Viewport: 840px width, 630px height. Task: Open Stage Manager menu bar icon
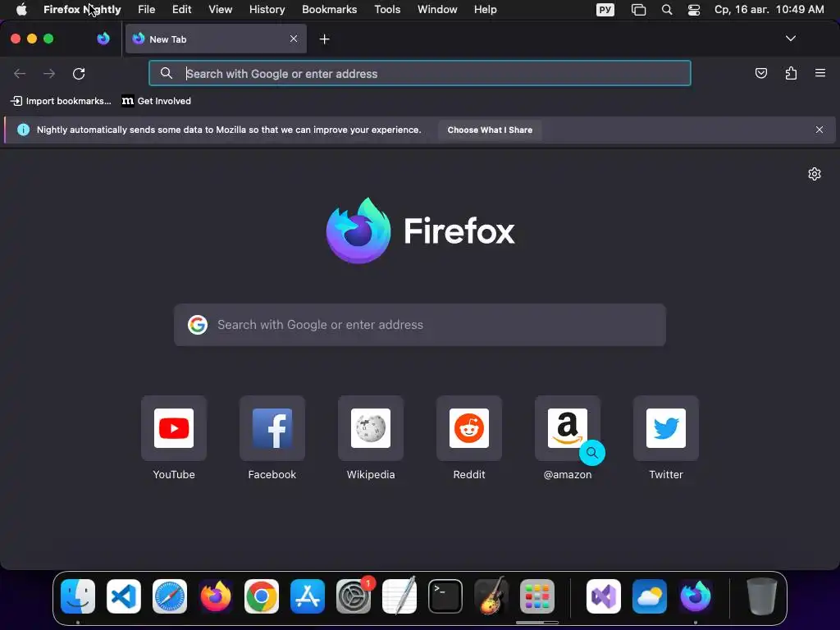[x=638, y=10]
